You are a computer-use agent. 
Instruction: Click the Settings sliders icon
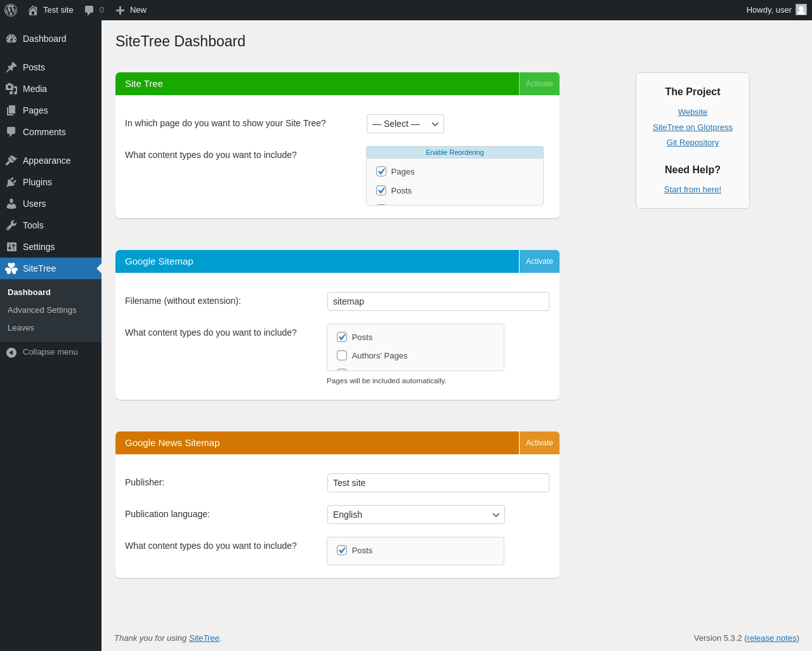pyautogui.click(x=11, y=247)
